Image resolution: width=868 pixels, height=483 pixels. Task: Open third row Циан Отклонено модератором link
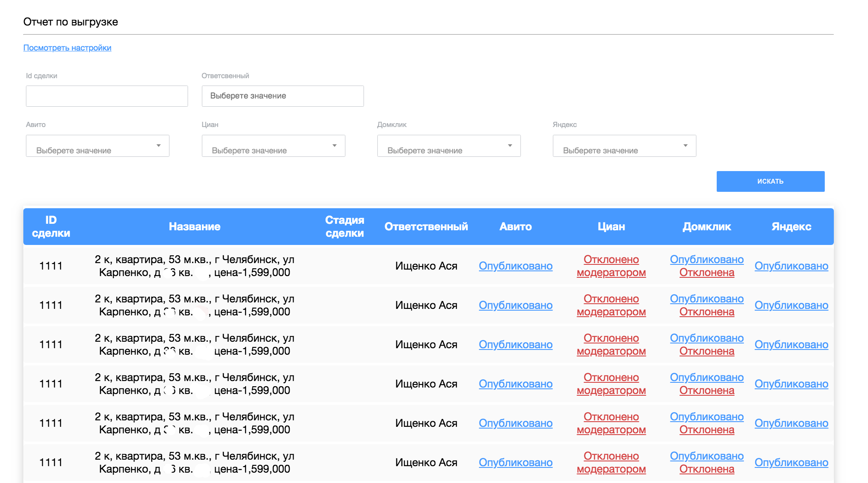tap(611, 345)
